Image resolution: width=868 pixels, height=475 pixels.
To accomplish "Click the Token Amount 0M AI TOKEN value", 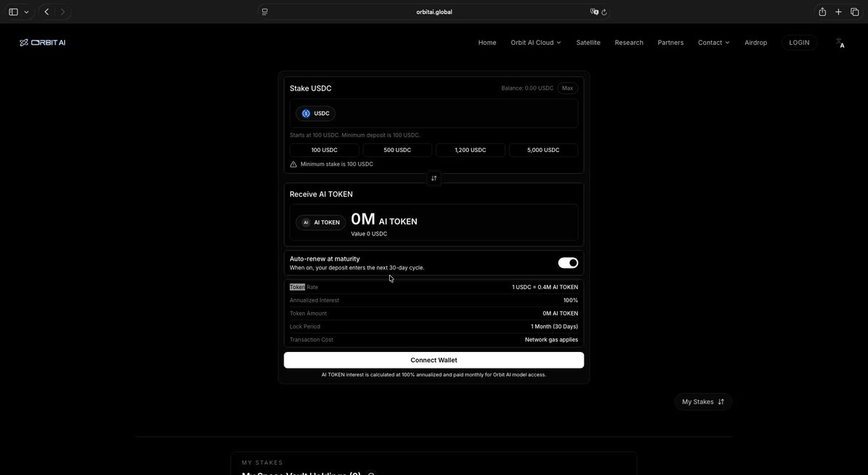I will pos(561,314).
